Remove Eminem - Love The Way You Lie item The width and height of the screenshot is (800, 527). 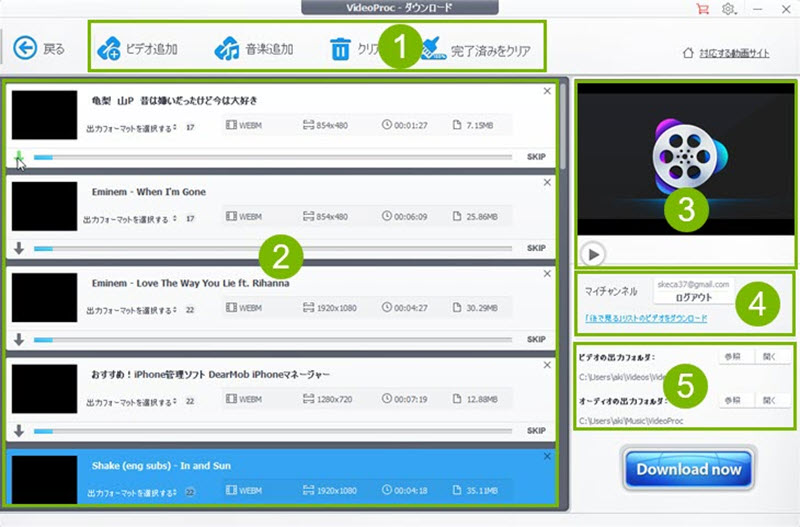click(x=546, y=274)
